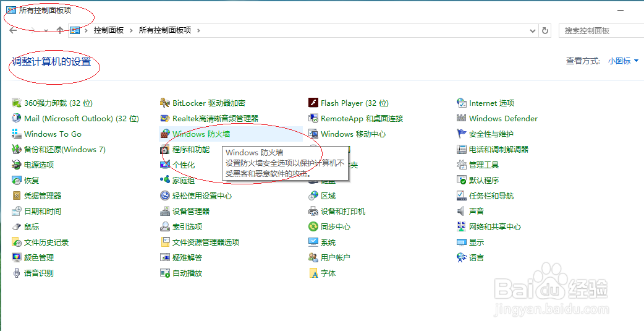Open the 索引选项 magnifier icon
The height and width of the screenshot is (331, 644).
(165, 226)
